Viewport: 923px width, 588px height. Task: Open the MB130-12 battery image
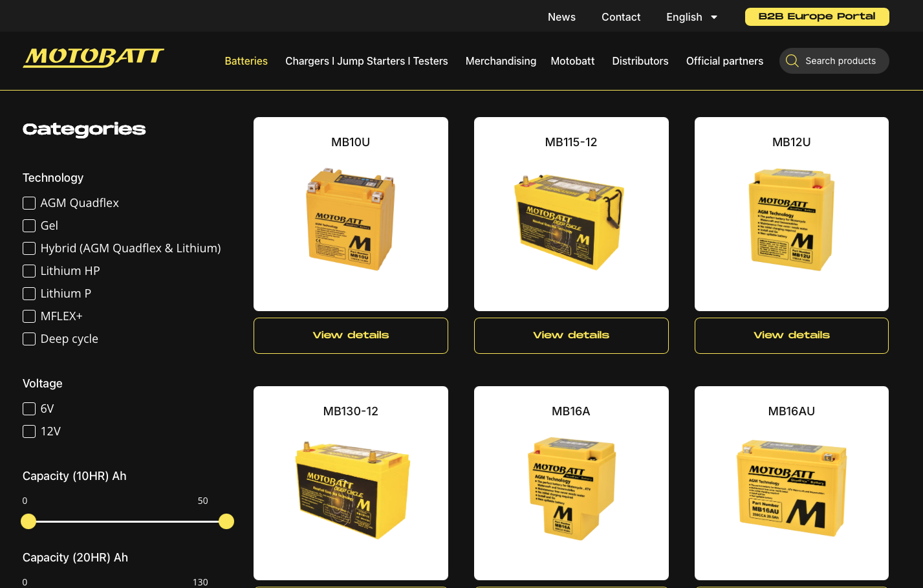point(353,490)
